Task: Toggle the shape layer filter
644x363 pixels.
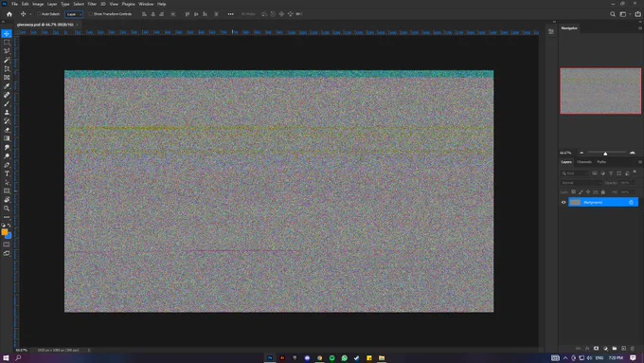Action: pyautogui.click(x=619, y=173)
